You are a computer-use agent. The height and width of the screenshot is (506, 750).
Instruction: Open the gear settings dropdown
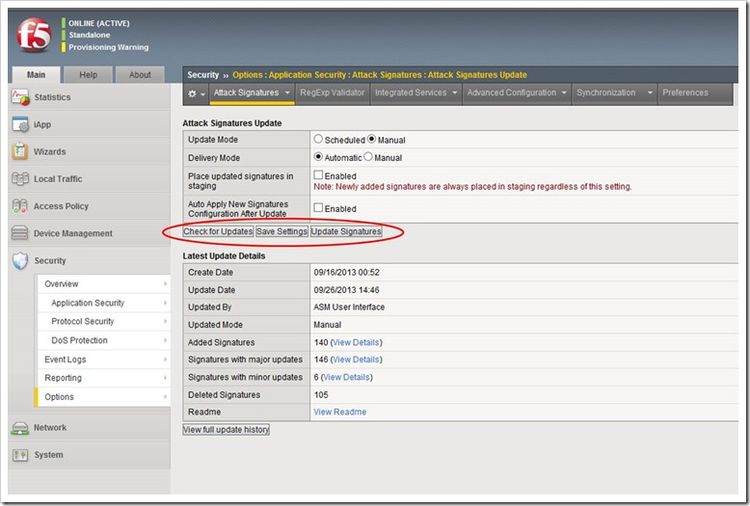[x=195, y=93]
